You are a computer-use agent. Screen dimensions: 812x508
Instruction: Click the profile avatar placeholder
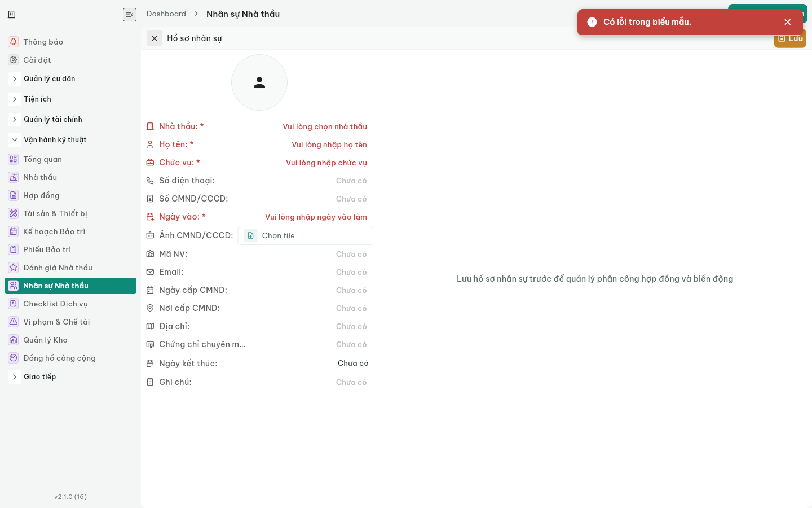tap(259, 82)
